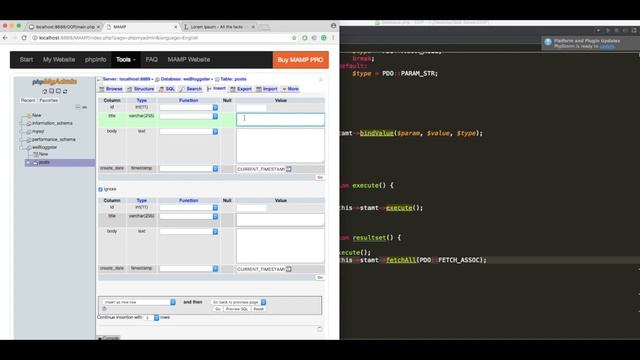Open the Tools menu in MAMP navbar
The height and width of the screenshot is (360, 640).
click(125, 60)
